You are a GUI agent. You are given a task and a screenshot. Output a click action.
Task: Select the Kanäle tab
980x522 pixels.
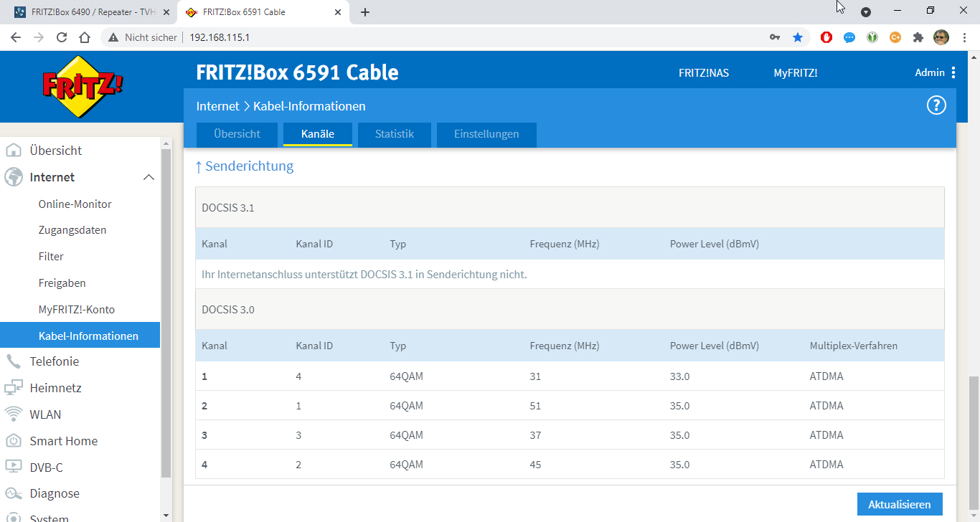point(318,134)
